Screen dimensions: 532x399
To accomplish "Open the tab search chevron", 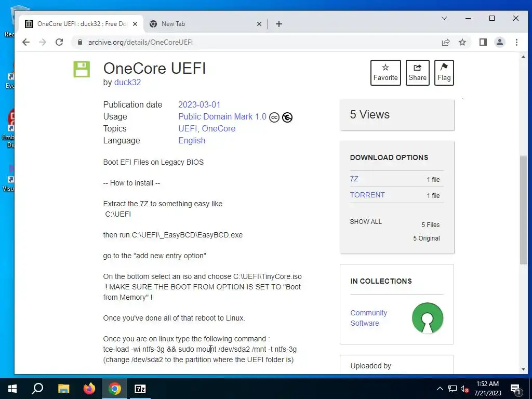I will click(444, 18).
